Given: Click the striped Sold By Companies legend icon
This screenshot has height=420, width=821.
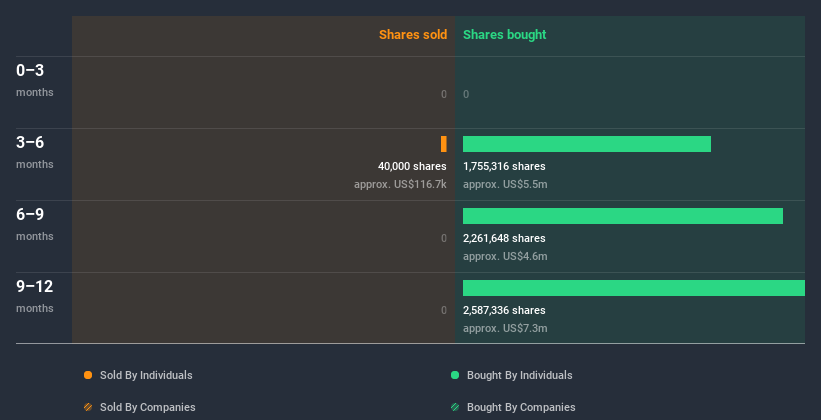Looking at the screenshot, I should (88, 407).
